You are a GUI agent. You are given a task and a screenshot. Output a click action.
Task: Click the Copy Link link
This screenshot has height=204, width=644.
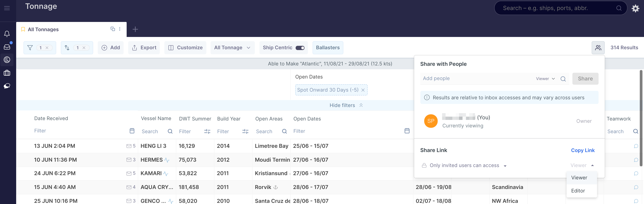tap(582, 150)
